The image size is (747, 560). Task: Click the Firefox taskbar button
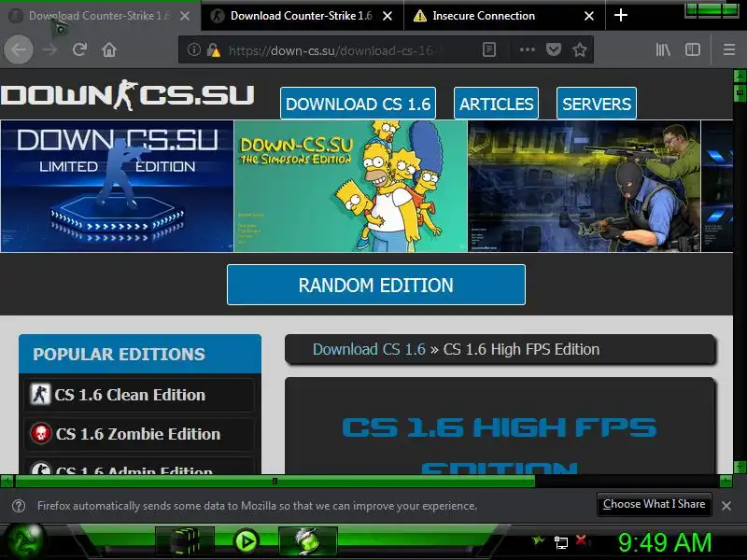click(x=308, y=541)
